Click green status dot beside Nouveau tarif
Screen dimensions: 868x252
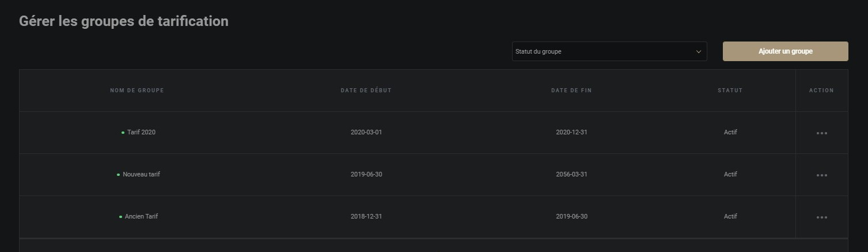(119, 175)
